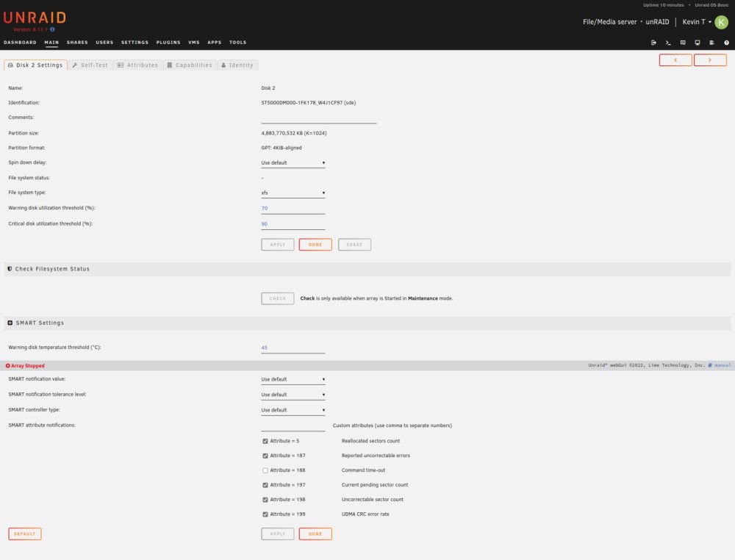
Task: Click the Comments input field
Action: 319,118
